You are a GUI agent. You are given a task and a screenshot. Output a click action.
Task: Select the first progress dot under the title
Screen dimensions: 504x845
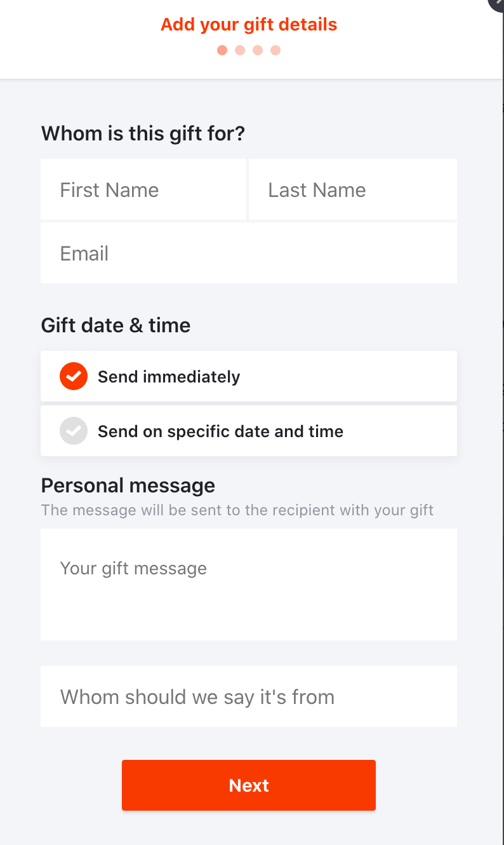pyautogui.click(x=222, y=50)
